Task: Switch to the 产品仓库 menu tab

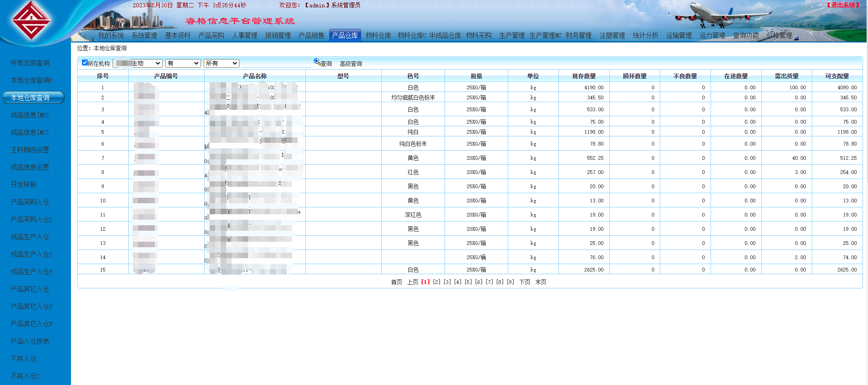Action: [x=345, y=36]
